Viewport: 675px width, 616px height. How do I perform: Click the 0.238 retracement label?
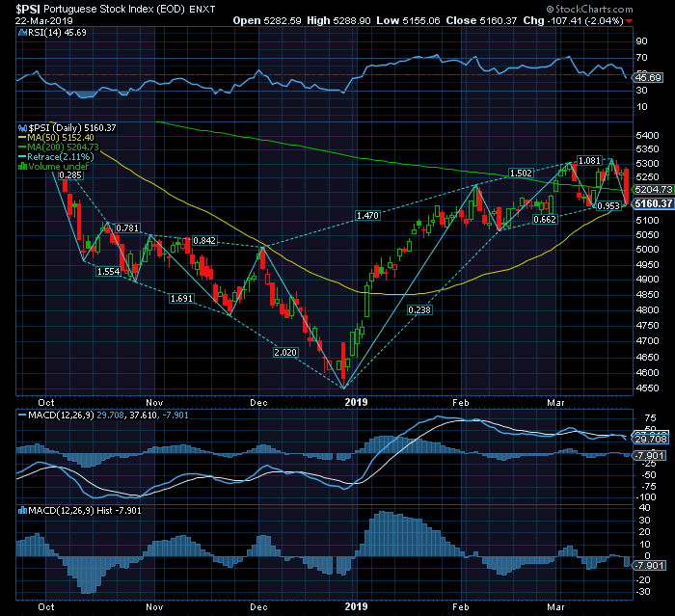coord(418,309)
